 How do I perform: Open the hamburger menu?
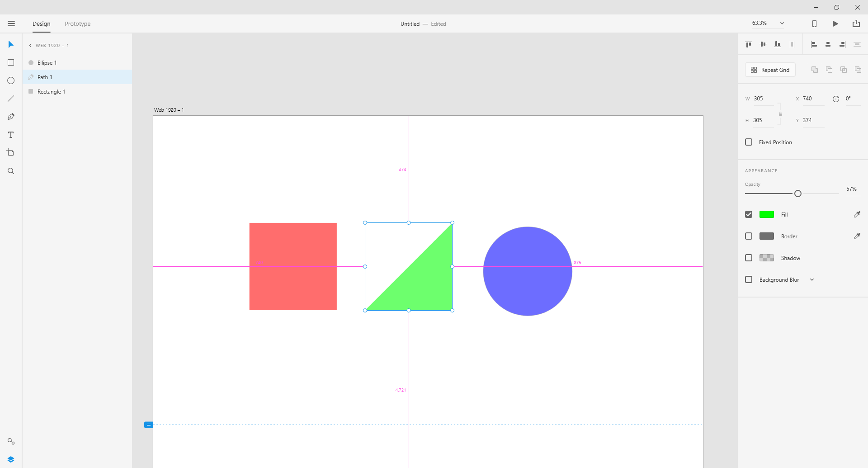pos(11,24)
